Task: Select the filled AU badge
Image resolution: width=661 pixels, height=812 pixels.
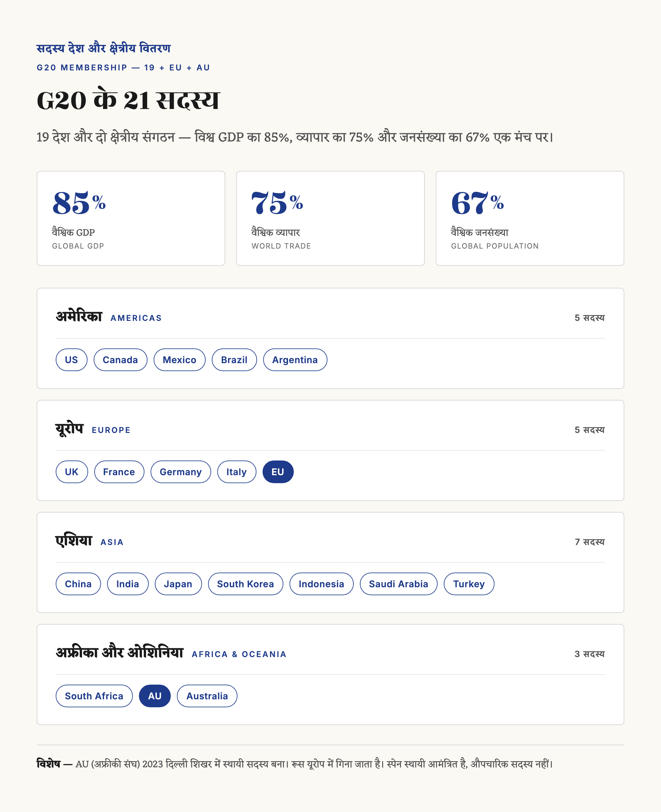Action: pyautogui.click(x=155, y=695)
